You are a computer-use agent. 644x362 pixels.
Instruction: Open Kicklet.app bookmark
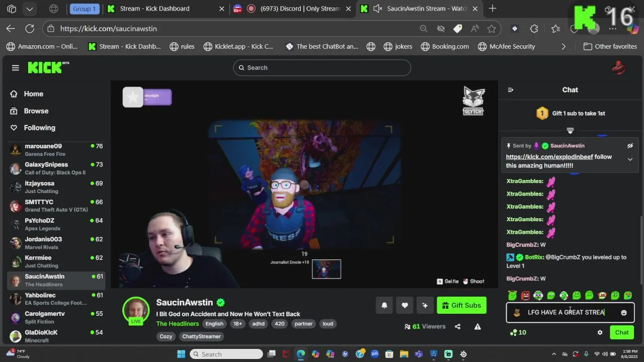[x=238, y=46]
